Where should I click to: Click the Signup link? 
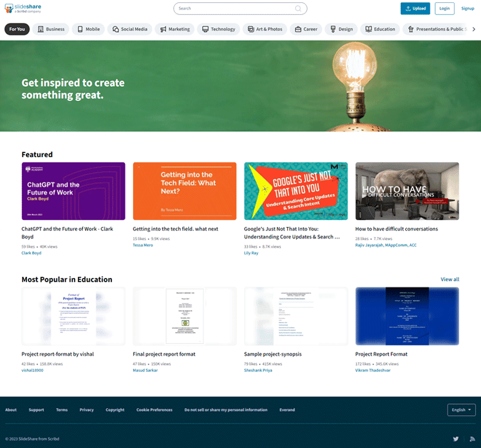pyautogui.click(x=468, y=9)
